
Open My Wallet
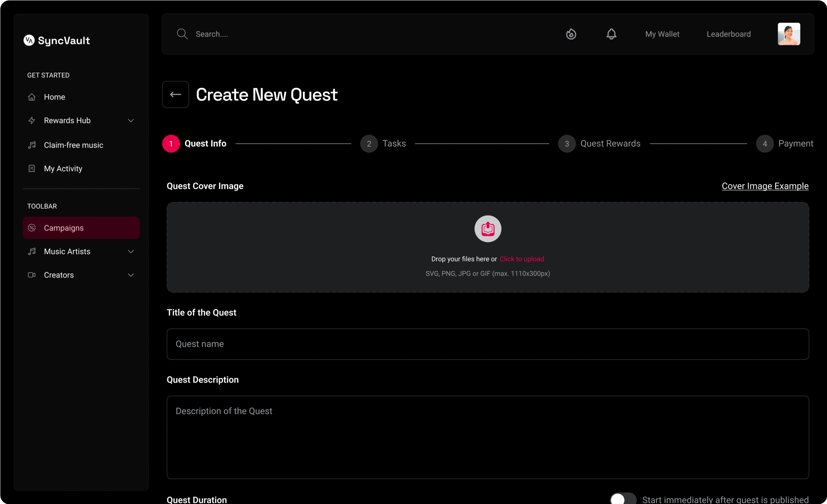tap(662, 34)
